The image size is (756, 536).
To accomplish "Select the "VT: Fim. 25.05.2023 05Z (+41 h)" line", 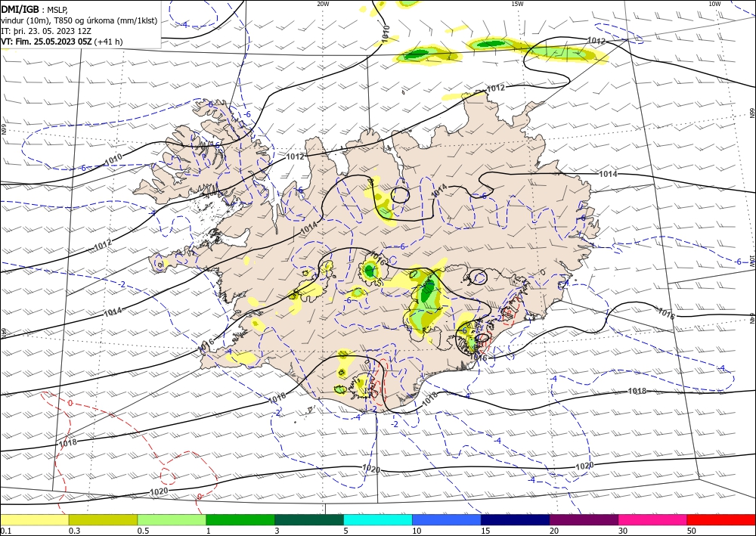I will 62,42.
